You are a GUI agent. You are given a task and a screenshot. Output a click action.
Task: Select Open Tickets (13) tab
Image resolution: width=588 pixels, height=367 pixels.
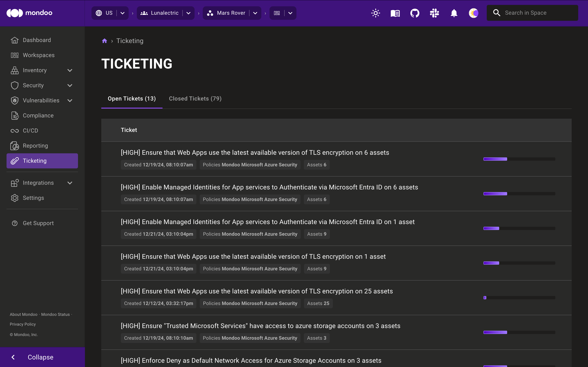[132, 98]
